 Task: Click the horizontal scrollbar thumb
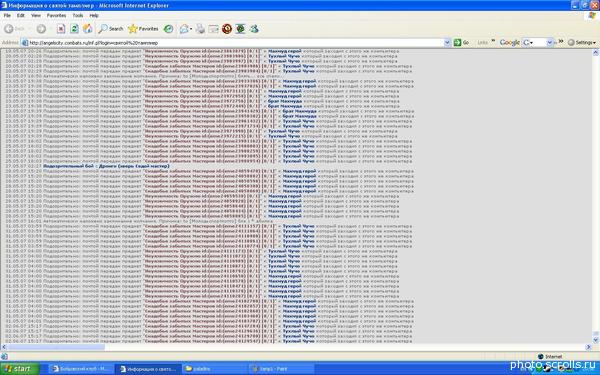coord(55,347)
